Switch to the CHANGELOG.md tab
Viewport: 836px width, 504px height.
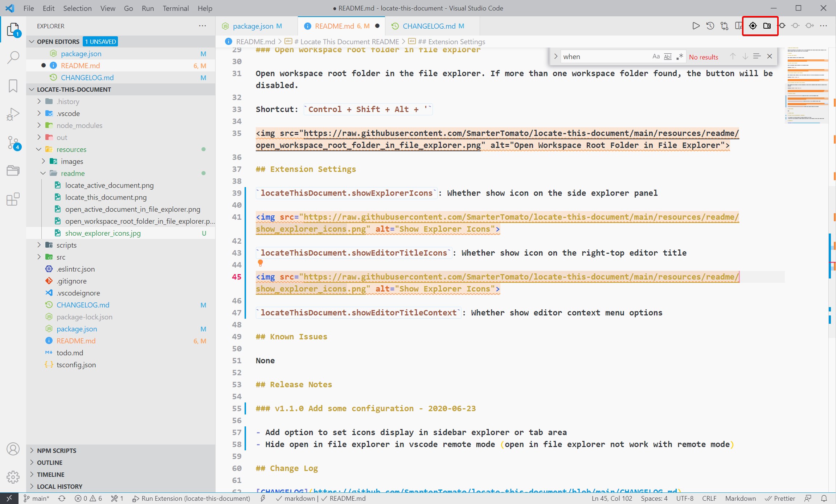(429, 26)
